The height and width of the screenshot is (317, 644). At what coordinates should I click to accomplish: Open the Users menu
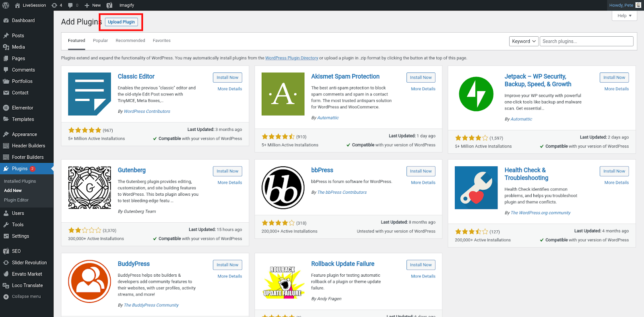tap(18, 213)
